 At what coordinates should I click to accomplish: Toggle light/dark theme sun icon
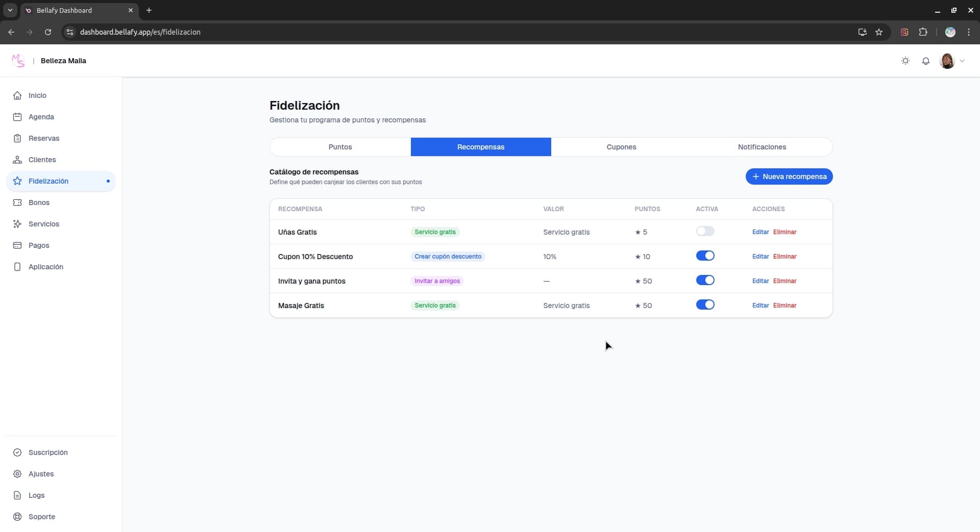[905, 61]
